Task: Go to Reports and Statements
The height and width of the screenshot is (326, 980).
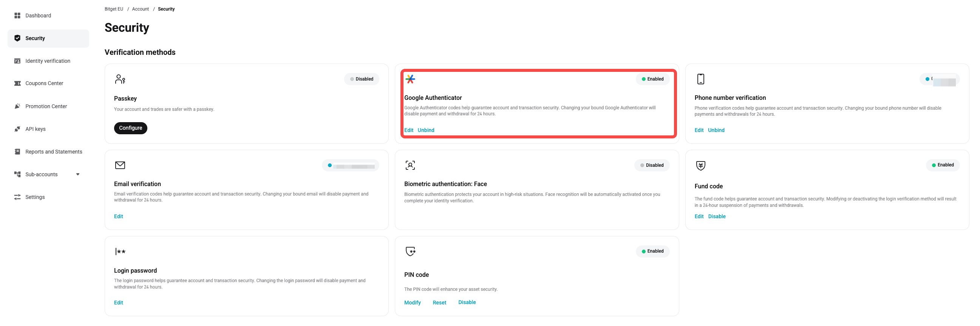Action: 54,152
